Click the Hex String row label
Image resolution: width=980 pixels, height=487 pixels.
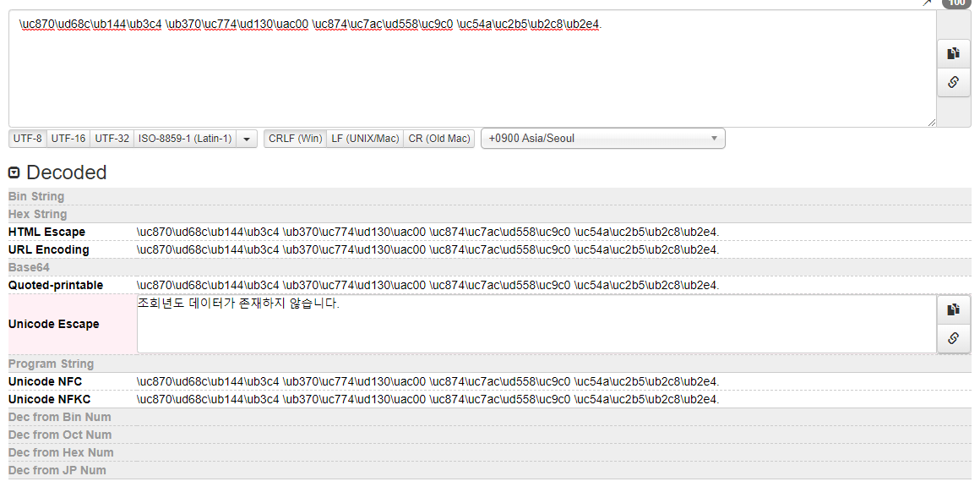pos(37,214)
